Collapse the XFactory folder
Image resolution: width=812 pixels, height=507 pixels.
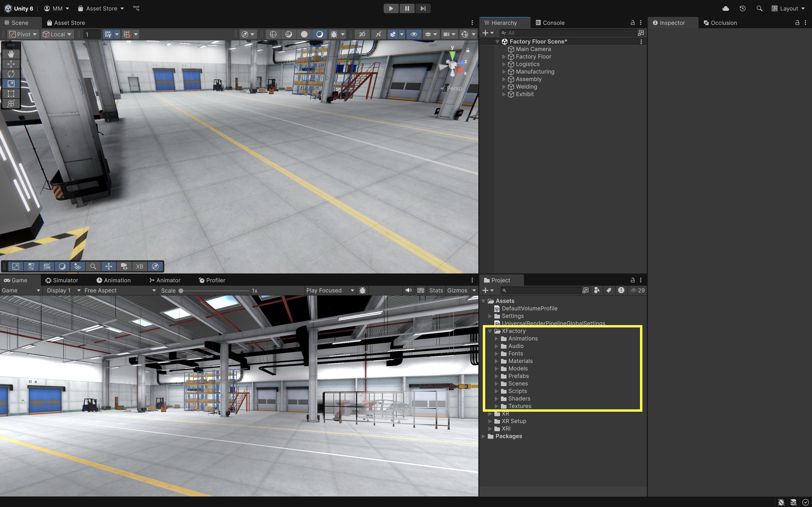coord(490,331)
